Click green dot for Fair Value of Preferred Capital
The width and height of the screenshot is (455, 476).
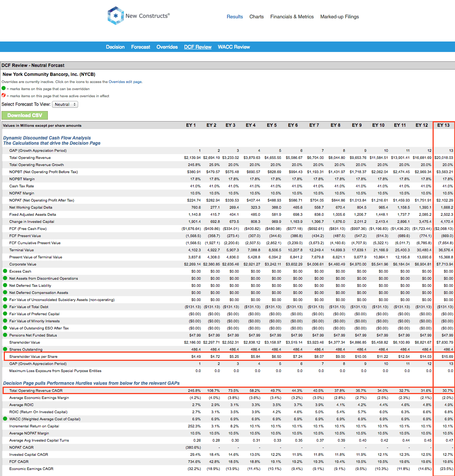(5, 314)
